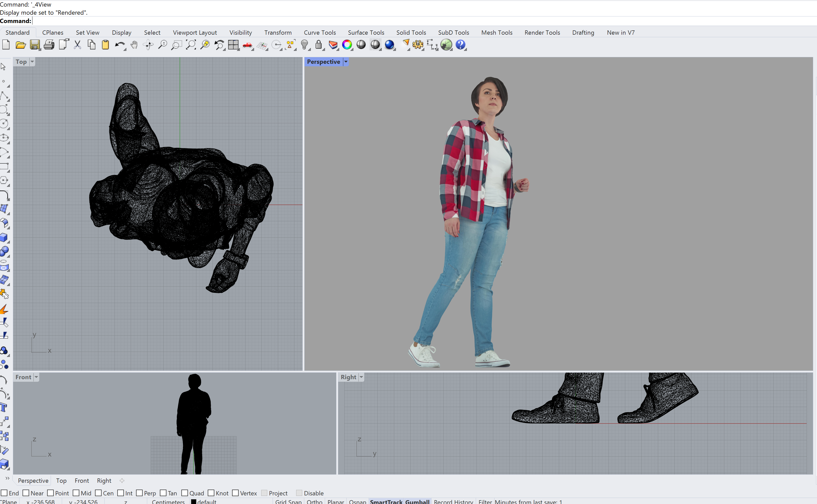Viewport: 817px width, 504px height.
Task: Open the color wheel materials icon
Action: (347, 45)
